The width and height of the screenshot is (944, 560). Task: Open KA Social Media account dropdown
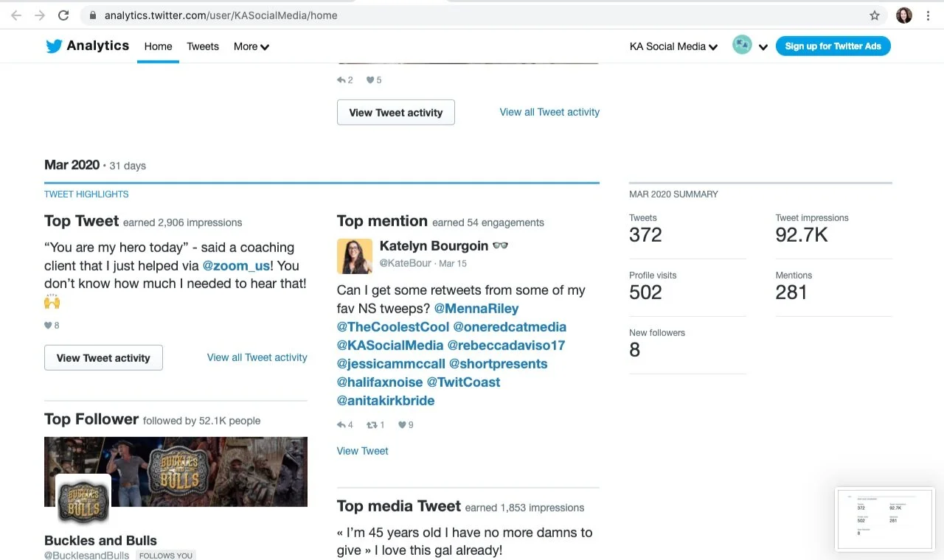(x=673, y=46)
